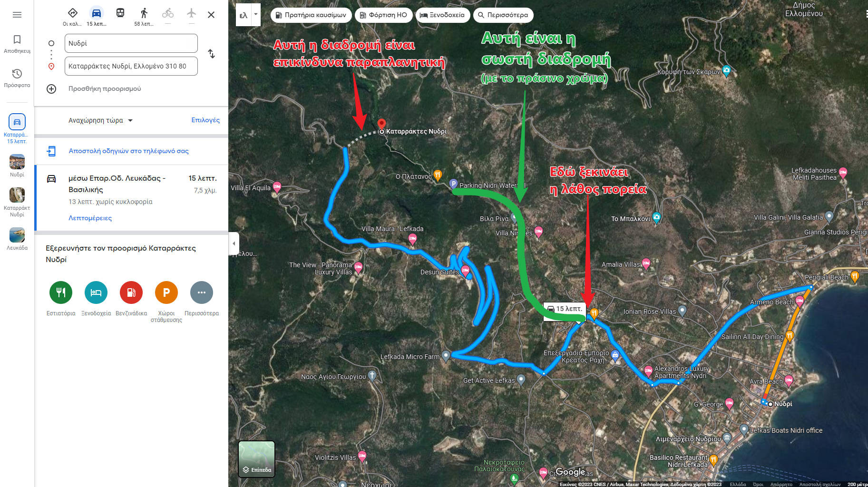Search nearby parking places
The width and height of the screenshot is (868, 487).
166,292
